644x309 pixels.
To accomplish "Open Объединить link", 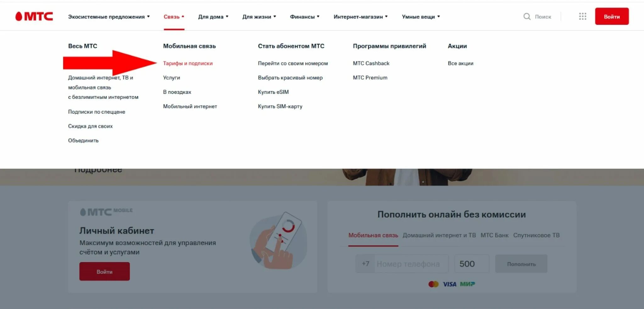I will (83, 141).
